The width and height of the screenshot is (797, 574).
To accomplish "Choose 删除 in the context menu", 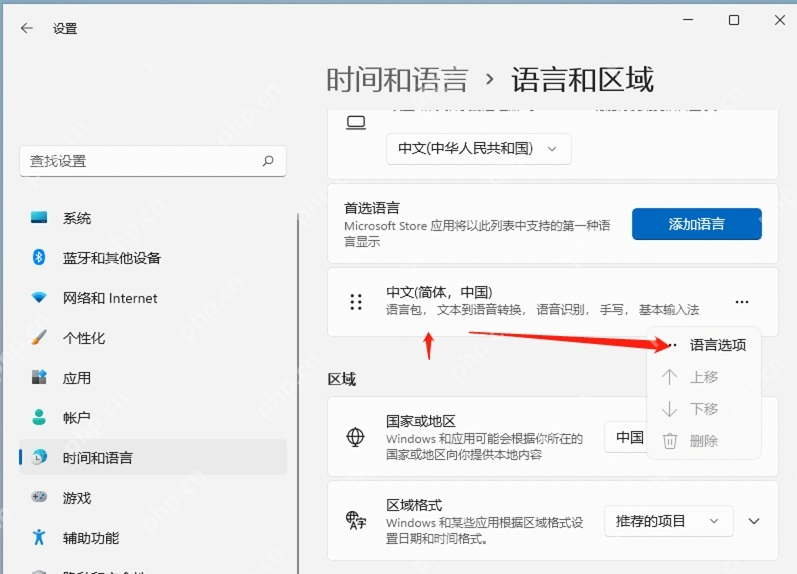I will [705, 441].
